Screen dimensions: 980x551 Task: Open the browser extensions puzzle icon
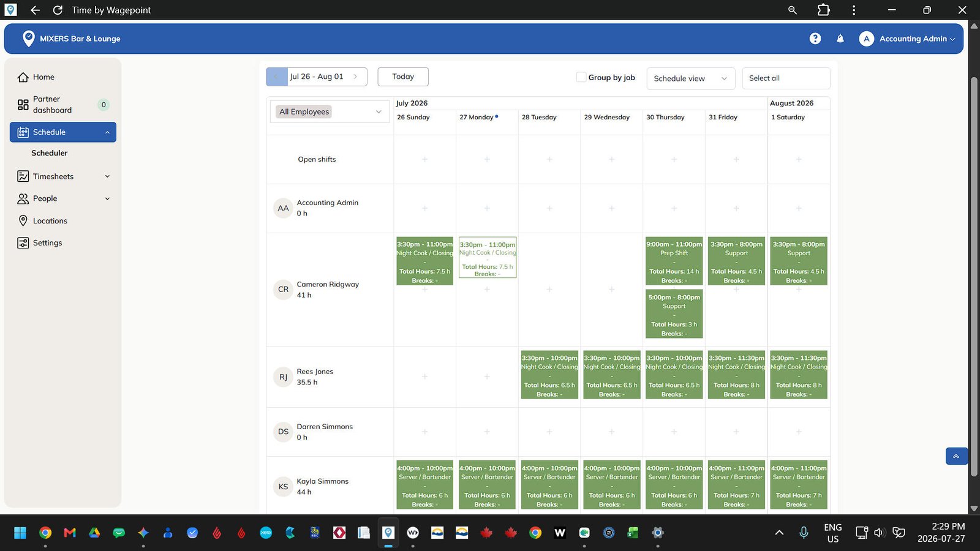[824, 10]
